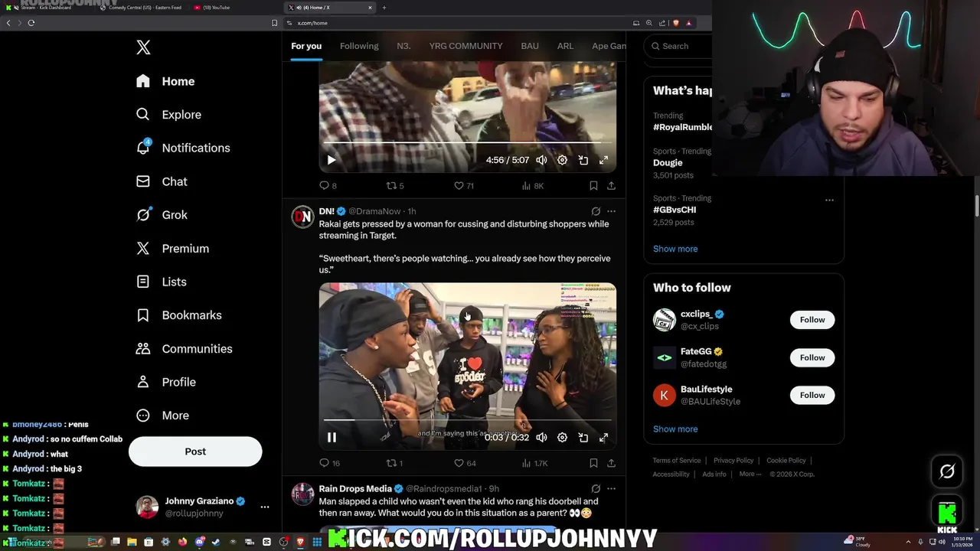Open Explore in the sidebar
The width and height of the screenshot is (980, 551).
(168, 115)
